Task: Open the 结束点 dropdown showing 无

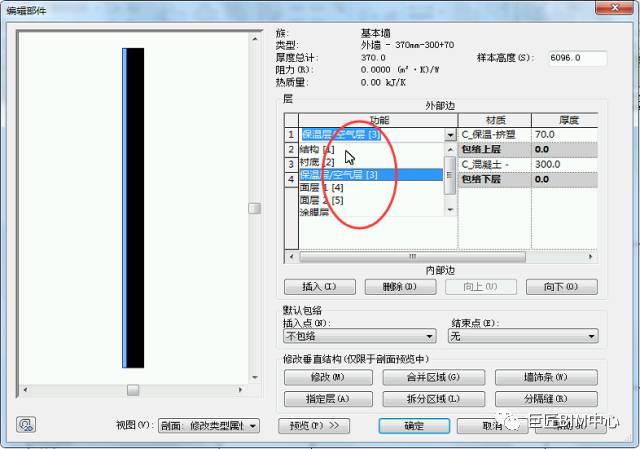Action: 523,336
